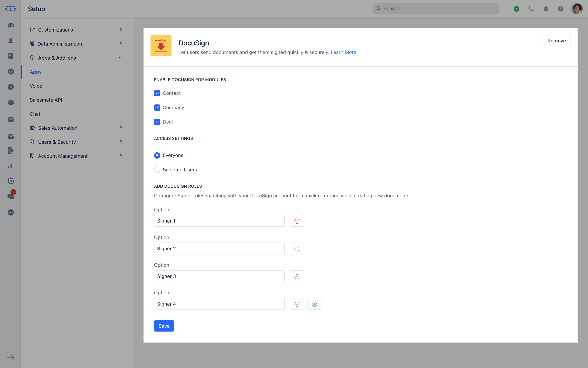The height and width of the screenshot is (368, 588).
Task: Expand the sidebar with arrow icon
Action: pyautogui.click(x=10, y=358)
